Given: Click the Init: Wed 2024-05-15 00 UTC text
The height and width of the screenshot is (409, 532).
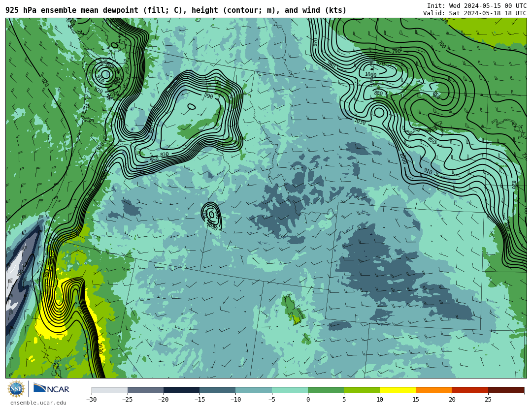Looking at the screenshot, I should pyautogui.click(x=477, y=5).
